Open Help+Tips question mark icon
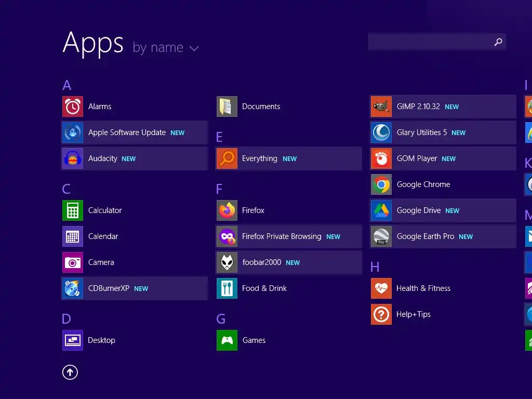532x399 pixels. pos(381,314)
